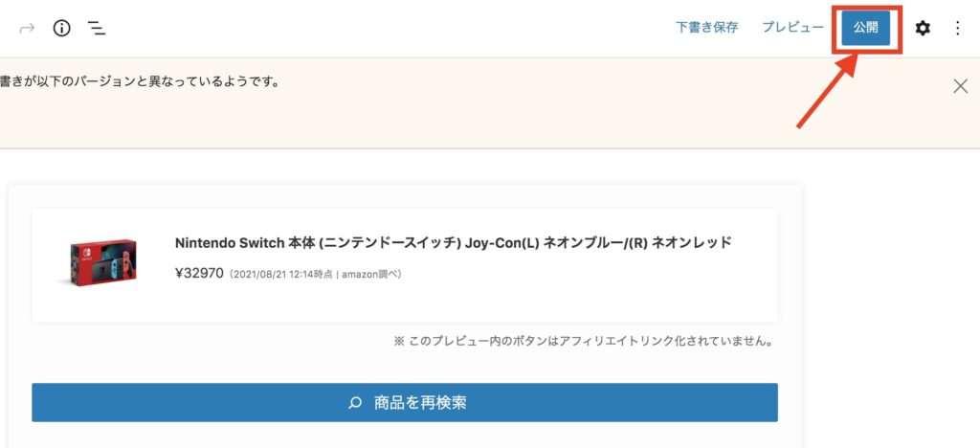Click the Nintendo Switch 本体 product title
980x448 pixels.
click(x=453, y=243)
